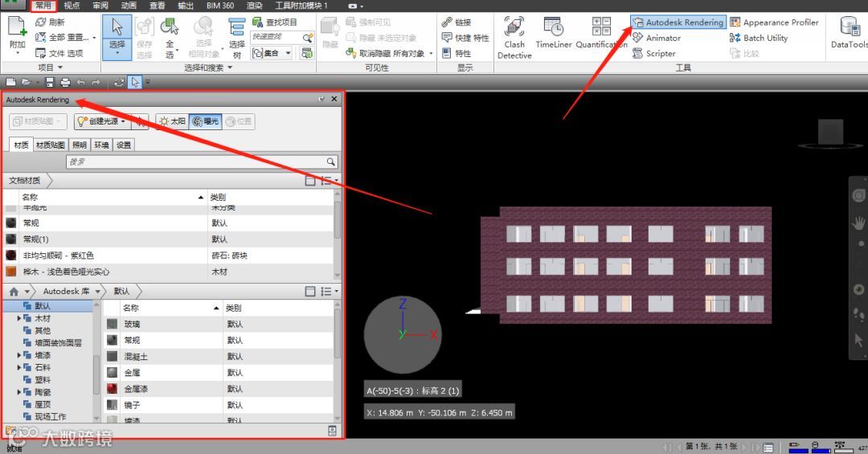Toggle library panel layout square icon
Image resolution: width=868 pixels, height=454 pixels.
tap(310, 291)
